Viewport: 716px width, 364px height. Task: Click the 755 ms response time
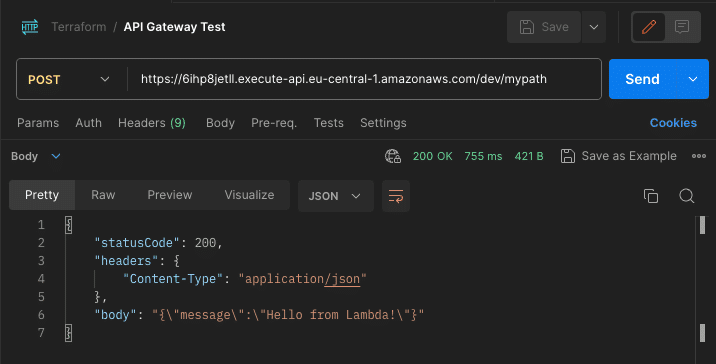pos(483,156)
